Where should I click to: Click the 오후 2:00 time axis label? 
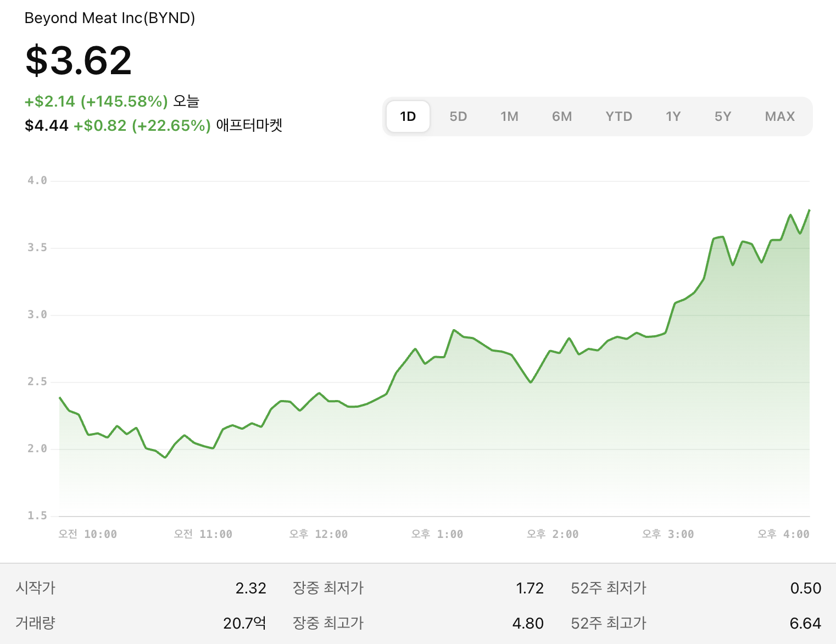[x=553, y=534]
